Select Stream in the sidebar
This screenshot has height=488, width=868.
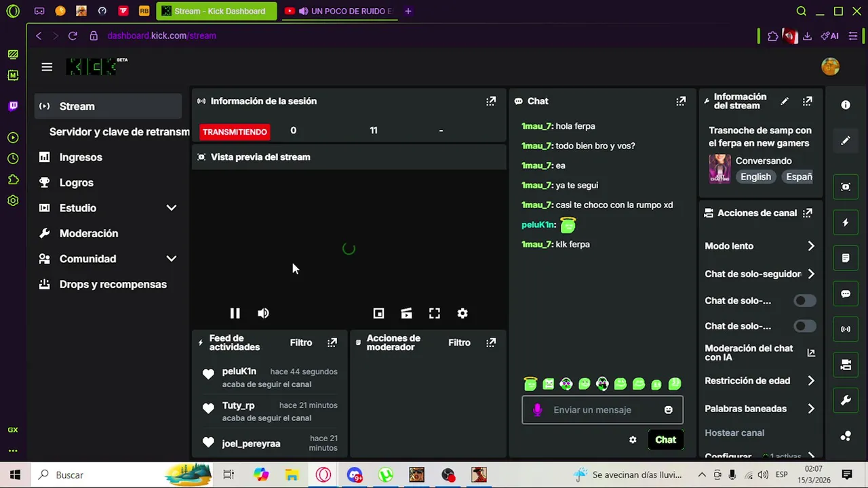pyautogui.click(x=108, y=106)
